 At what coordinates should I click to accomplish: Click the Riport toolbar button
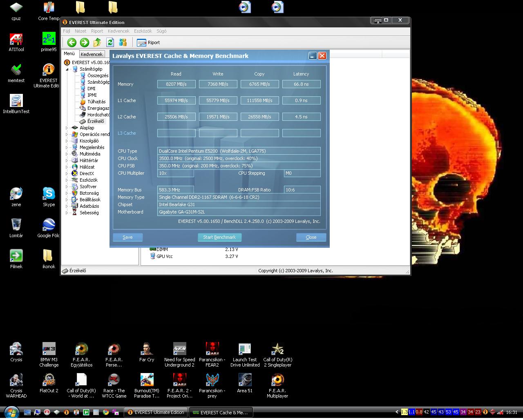click(148, 42)
